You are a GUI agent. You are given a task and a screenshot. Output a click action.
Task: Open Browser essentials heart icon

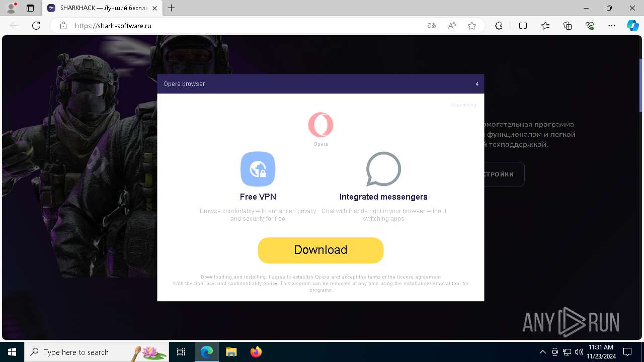[x=590, y=26]
